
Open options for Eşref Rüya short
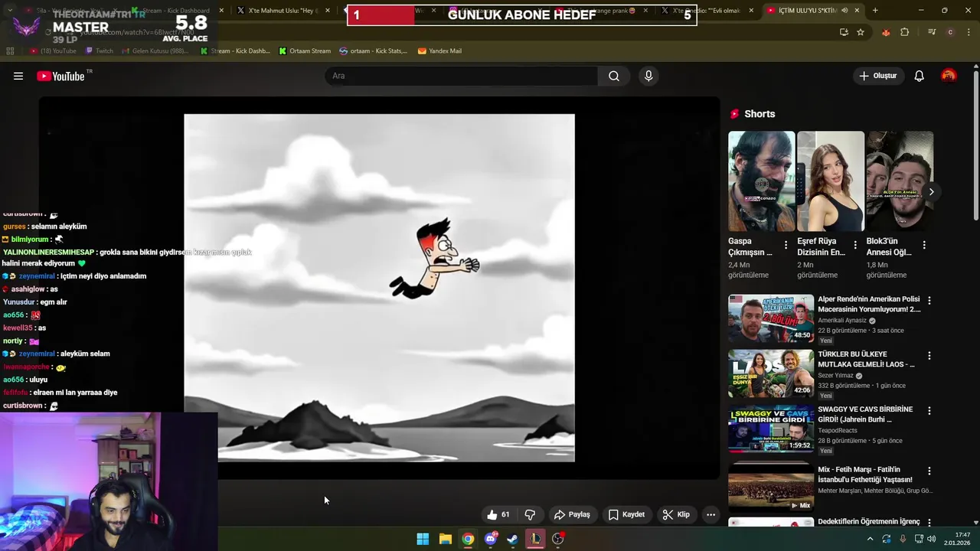pyautogui.click(x=855, y=246)
